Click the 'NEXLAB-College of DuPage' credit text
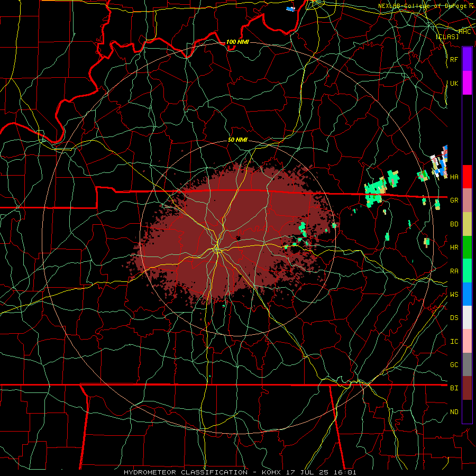 coord(423,6)
